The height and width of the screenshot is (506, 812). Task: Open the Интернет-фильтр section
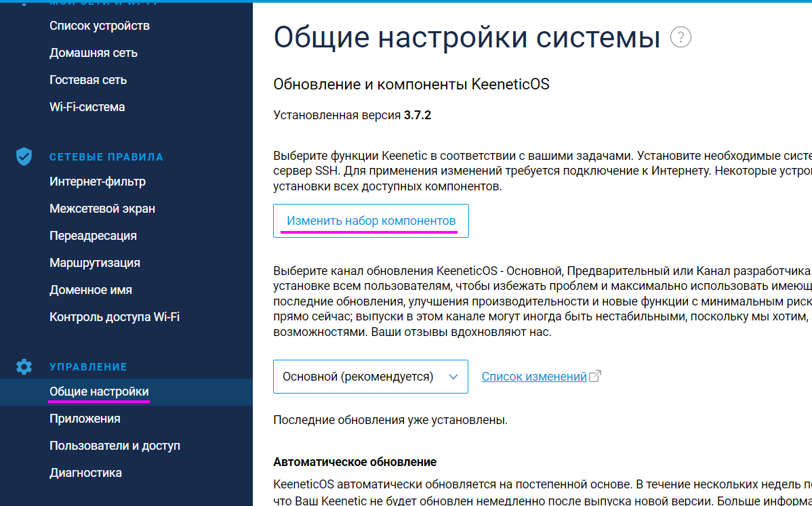coord(98,182)
